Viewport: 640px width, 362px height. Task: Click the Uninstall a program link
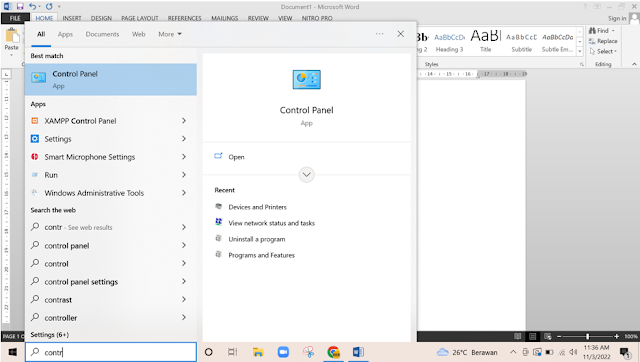click(x=257, y=239)
